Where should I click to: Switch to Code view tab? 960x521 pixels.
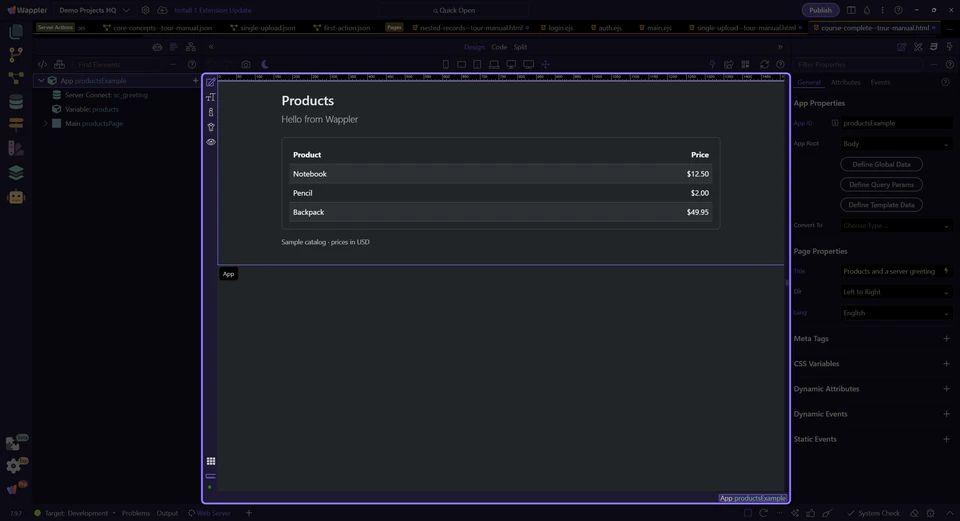499,47
